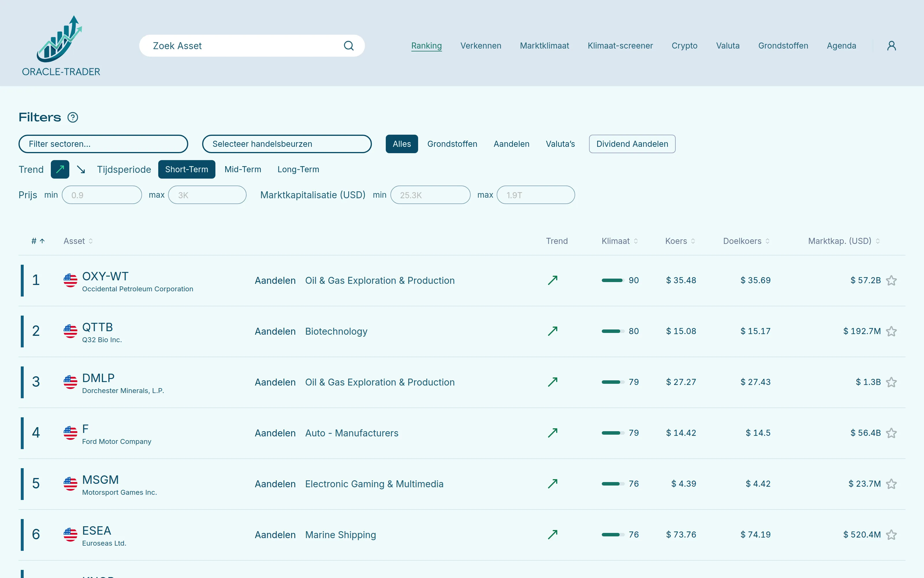Click the US flag icon for MSGM
This screenshot has width=924, height=578.
70,484
